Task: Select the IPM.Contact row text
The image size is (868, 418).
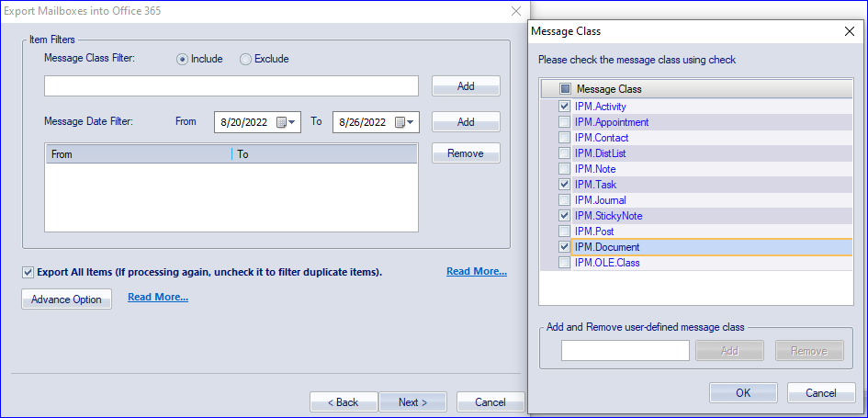Action: [602, 138]
